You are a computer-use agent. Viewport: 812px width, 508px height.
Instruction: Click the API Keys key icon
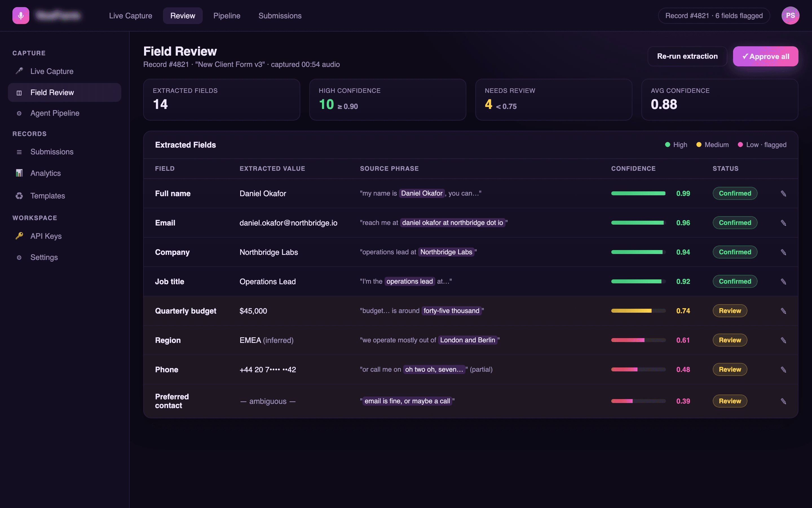coord(19,236)
